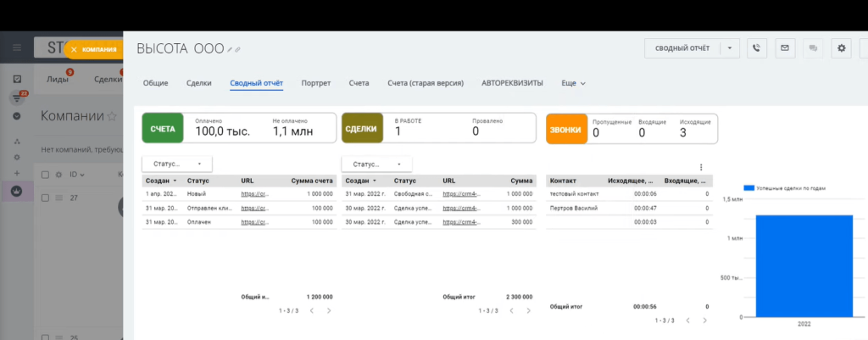
Task: Open Счета (старая версия) tab
Action: click(x=426, y=83)
